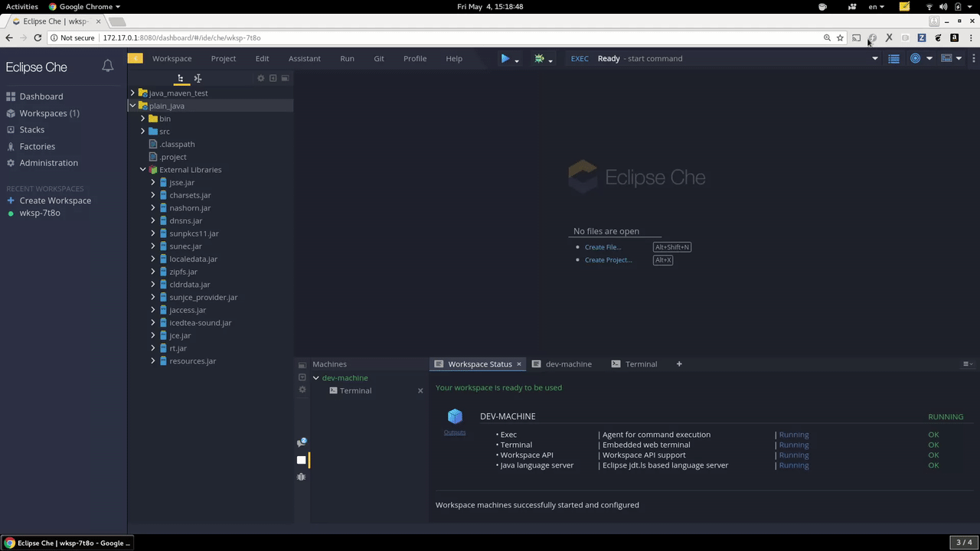Open dropdown next to target circle icon
The height and width of the screenshot is (551, 980).
(929, 58)
